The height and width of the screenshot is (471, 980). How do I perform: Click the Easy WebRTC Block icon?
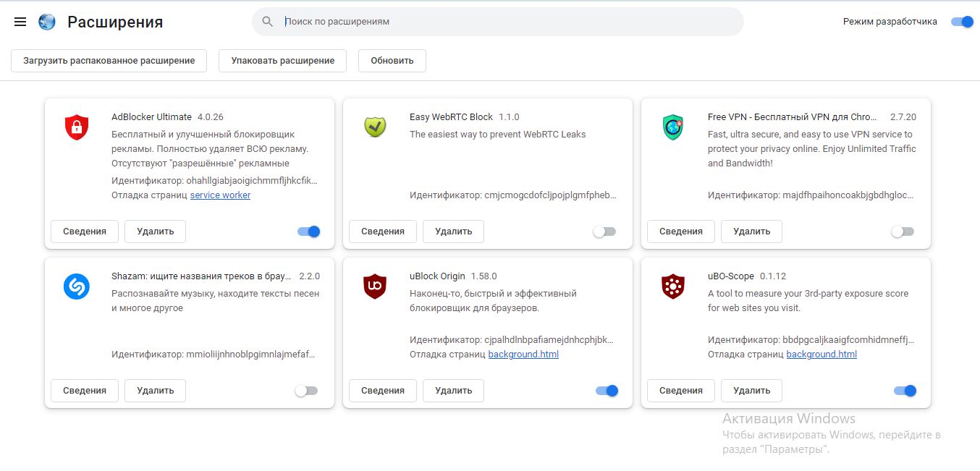pos(374,127)
